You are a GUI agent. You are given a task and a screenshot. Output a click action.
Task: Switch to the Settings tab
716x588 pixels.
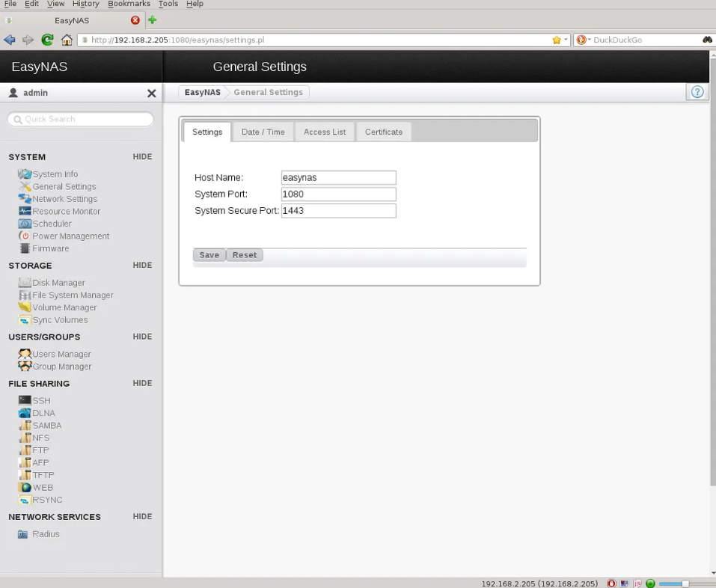pyautogui.click(x=207, y=132)
